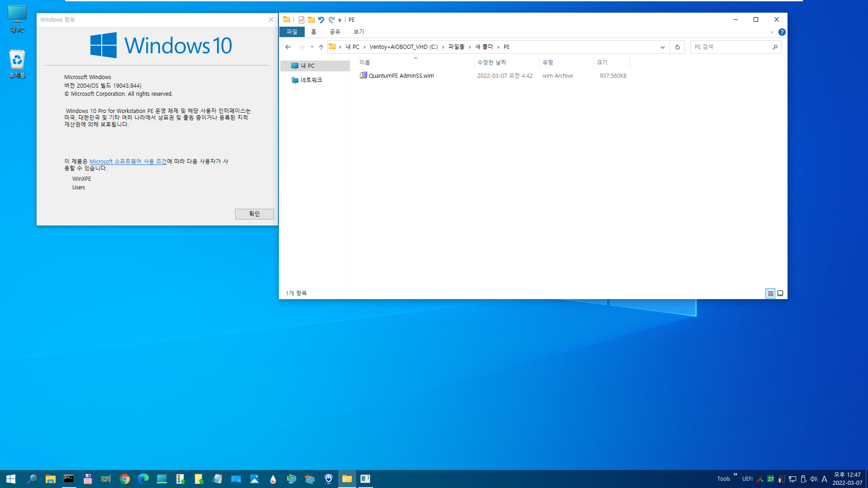This screenshot has width=868, height=488.
Task: Launch Microsoft Edge from the taskbar
Action: (x=143, y=479)
